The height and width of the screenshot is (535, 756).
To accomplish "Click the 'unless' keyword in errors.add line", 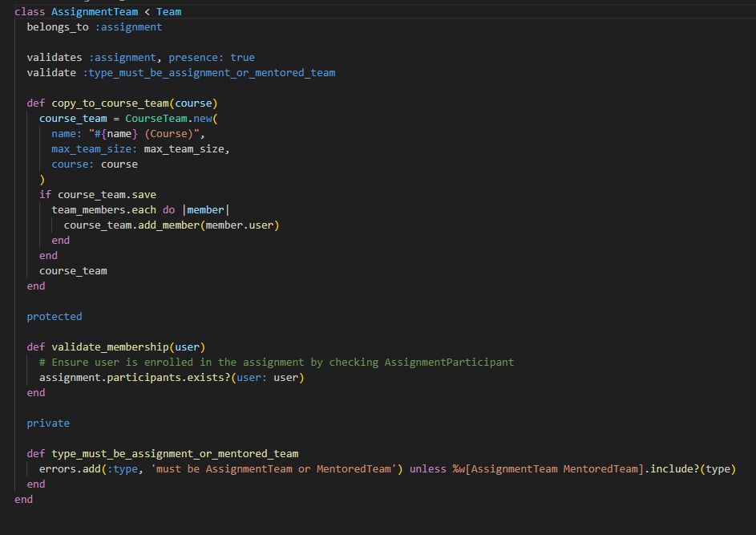I will click(427, 469).
